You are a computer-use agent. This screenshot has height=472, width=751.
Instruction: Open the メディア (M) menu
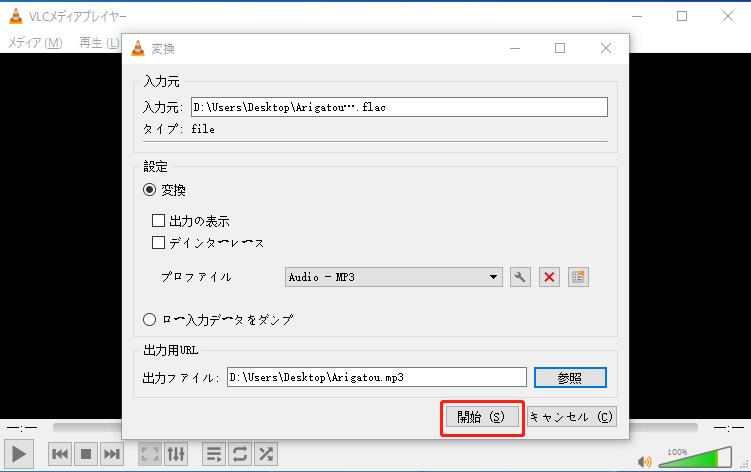pyautogui.click(x=35, y=43)
